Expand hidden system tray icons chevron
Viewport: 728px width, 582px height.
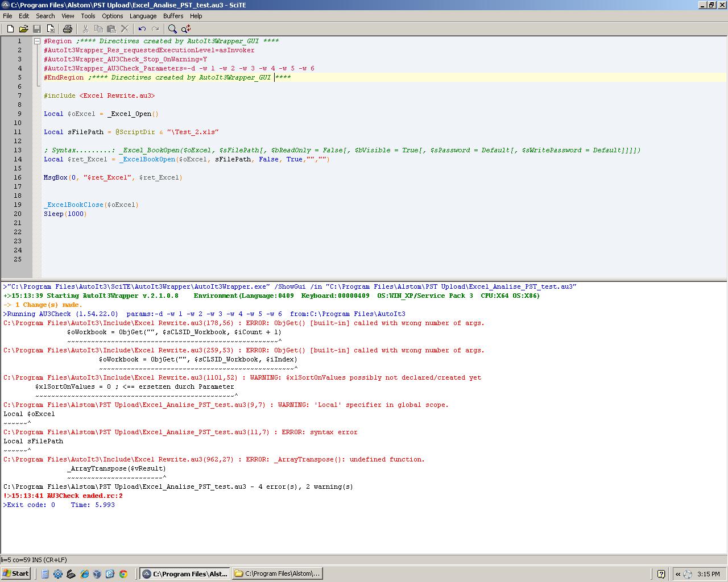pyautogui.click(x=677, y=574)
